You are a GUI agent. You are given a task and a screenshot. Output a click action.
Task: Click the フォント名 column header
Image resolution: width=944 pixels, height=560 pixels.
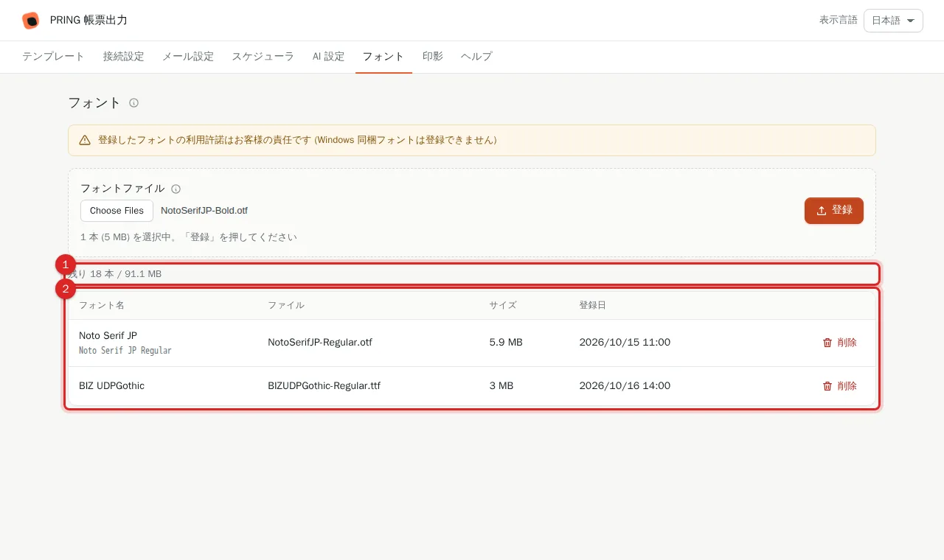[102, 305]
